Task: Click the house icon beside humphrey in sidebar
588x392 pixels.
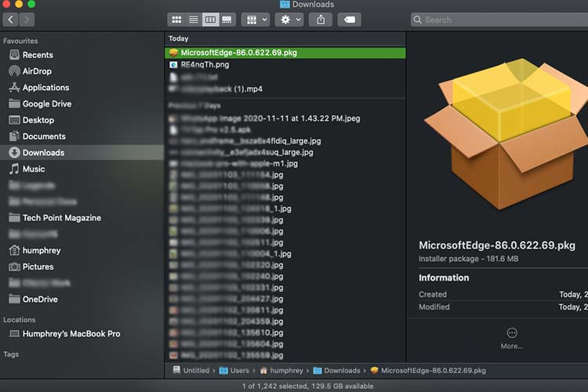Action: pos(14,250)
